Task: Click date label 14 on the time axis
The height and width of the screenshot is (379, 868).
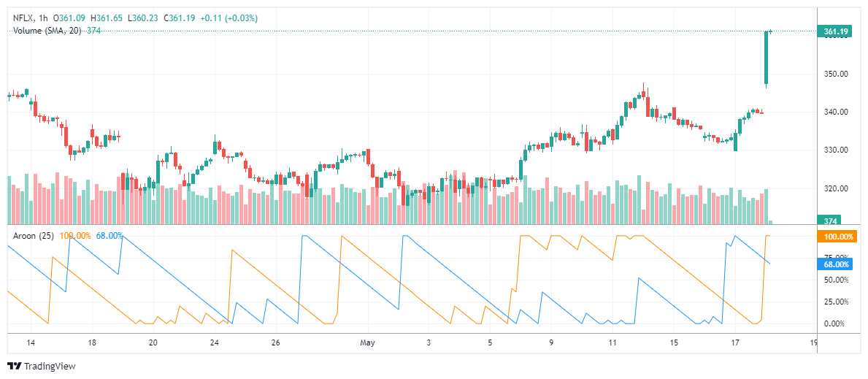Action: point(31,343)
